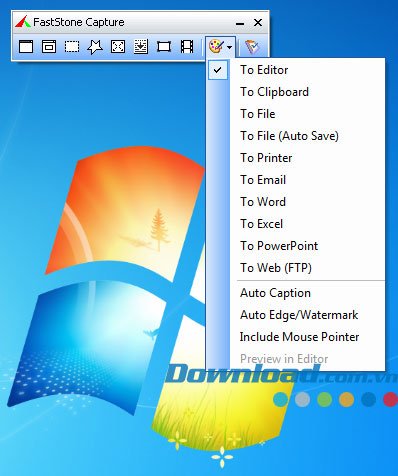Click the FastStone Capture title text
The image size is (398, 476).
click(79, 22)
